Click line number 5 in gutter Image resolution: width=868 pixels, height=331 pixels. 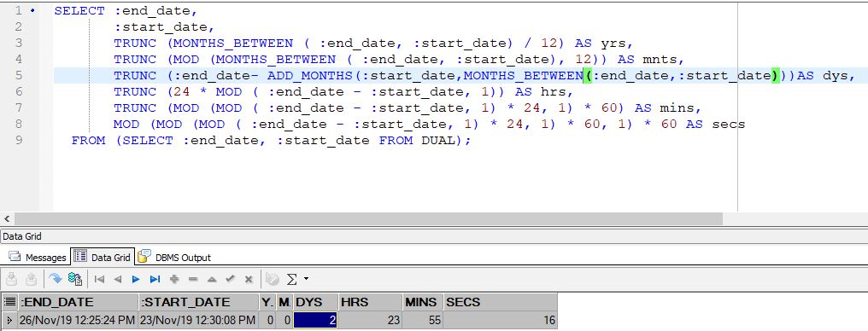coord(19,75)
